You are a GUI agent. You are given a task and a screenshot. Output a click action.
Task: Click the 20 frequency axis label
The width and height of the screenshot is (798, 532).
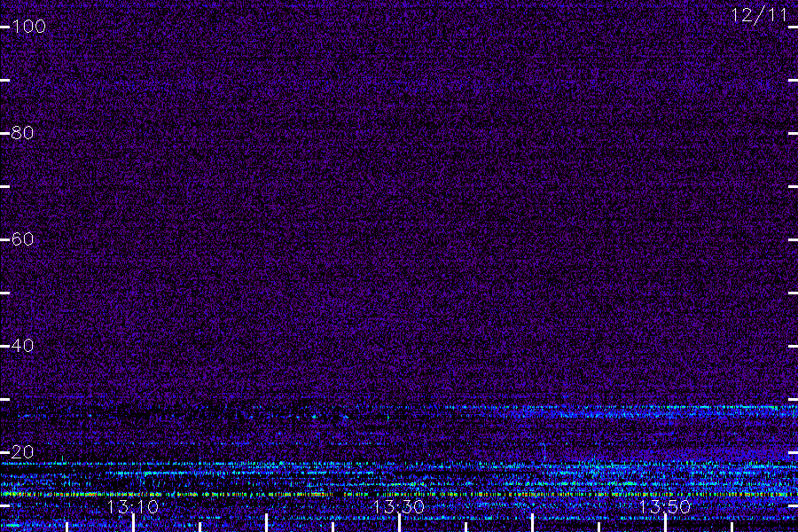(x=22, y=452)
